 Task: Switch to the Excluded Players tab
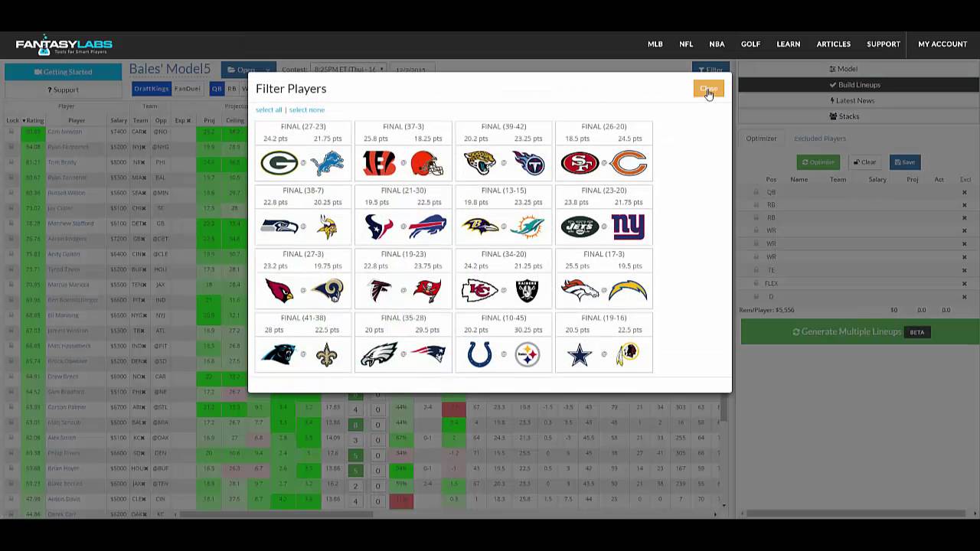pyautogui.click(x=819, y=139)
